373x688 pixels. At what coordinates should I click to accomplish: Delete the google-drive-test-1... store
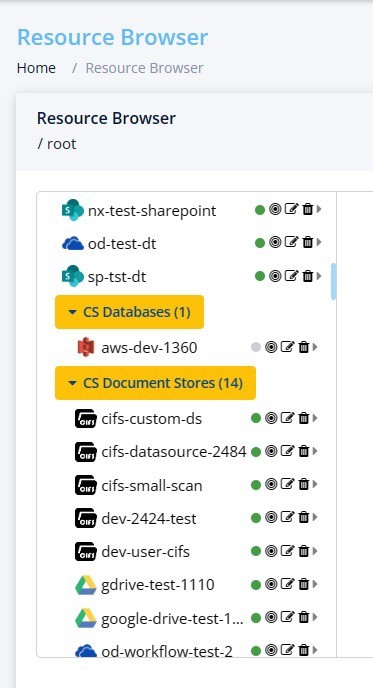click(x=303, y=617)
